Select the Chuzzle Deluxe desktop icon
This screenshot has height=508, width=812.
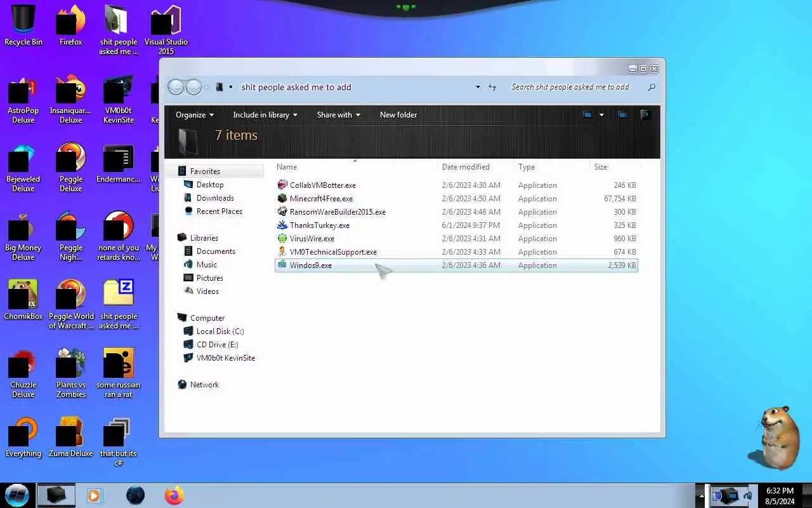click(23, 373)
